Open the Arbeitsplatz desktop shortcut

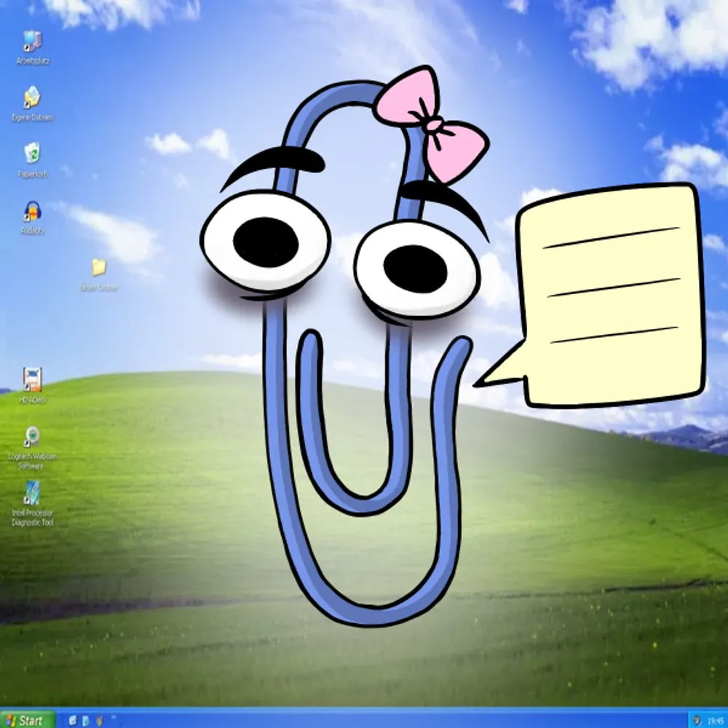(x=32, y=43)
